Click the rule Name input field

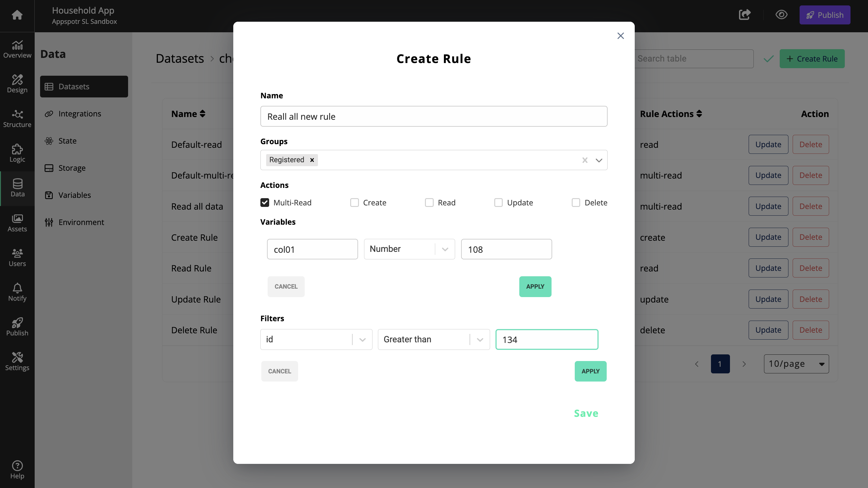click(434, 117)
